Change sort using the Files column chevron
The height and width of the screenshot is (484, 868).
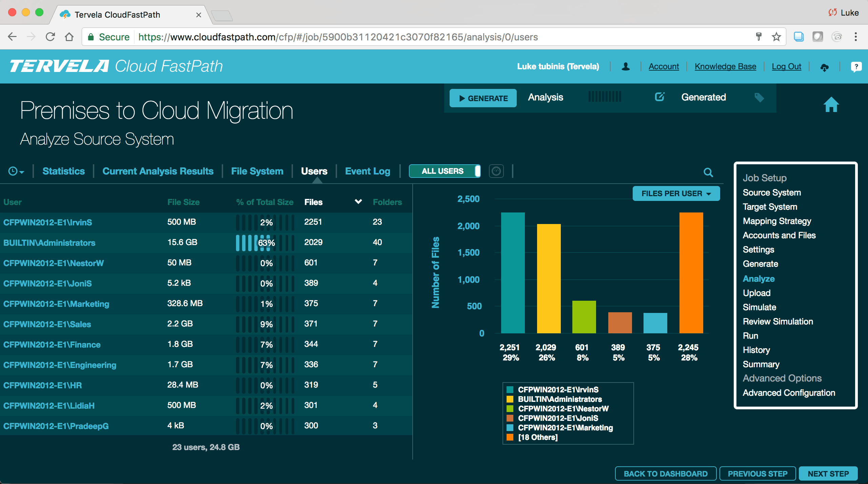(x=358, y=201)
